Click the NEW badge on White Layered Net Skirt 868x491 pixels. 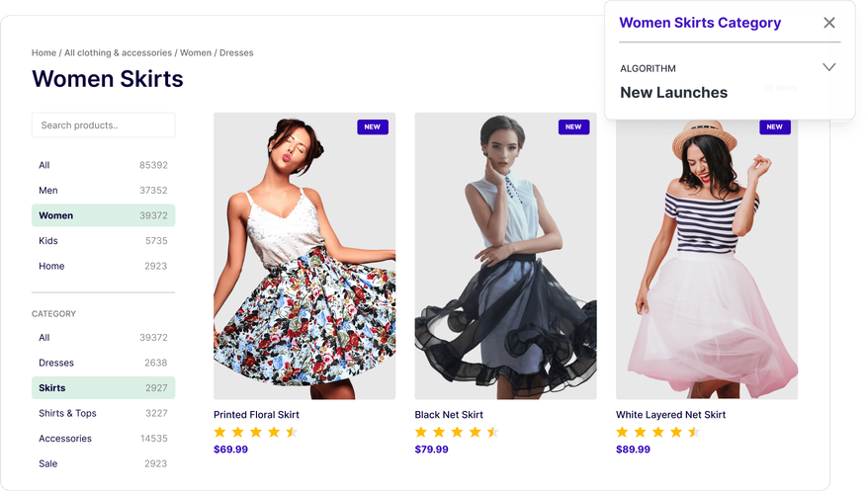774,127
